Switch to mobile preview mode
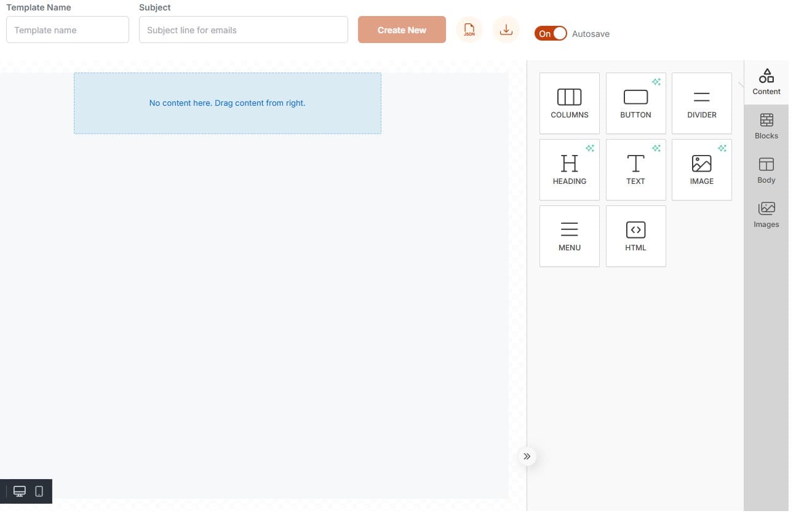Screen dimensions: 796x532 click(x=39, y=491)
